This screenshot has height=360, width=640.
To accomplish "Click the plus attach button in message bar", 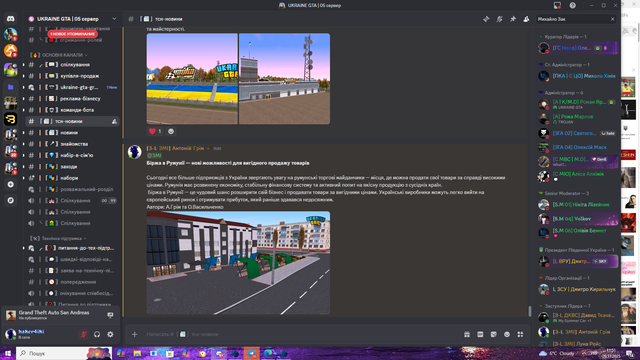I will pos(135,334).
